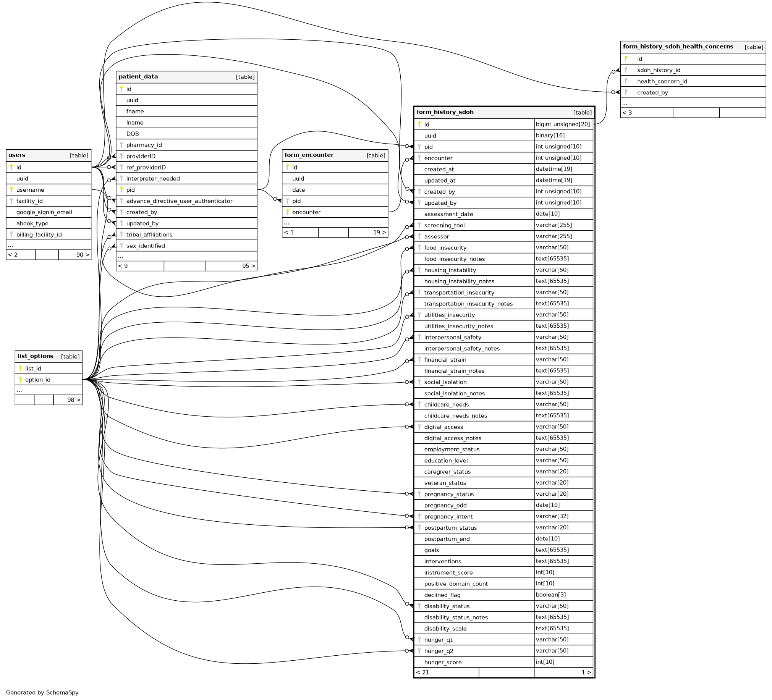Click the yellow key icon beside form_encounter encounter
Viewport: 772px width, 700px height.
click(288, 212)
